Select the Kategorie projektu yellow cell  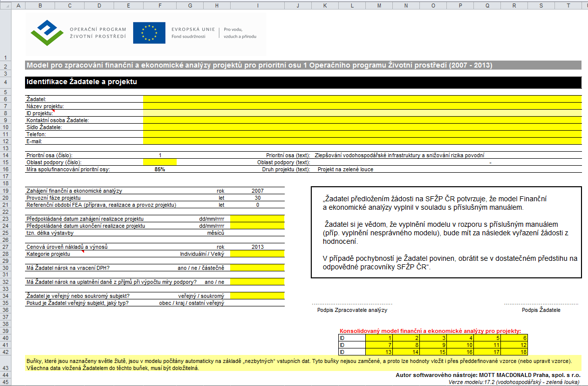pyautogui.click(x=257, y=254)
